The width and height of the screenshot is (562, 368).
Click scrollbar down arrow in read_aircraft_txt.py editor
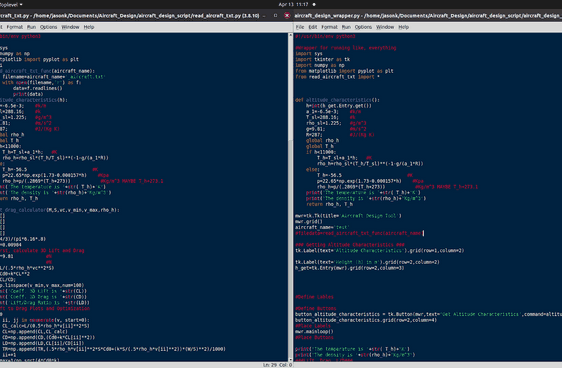tap(291, 359)
